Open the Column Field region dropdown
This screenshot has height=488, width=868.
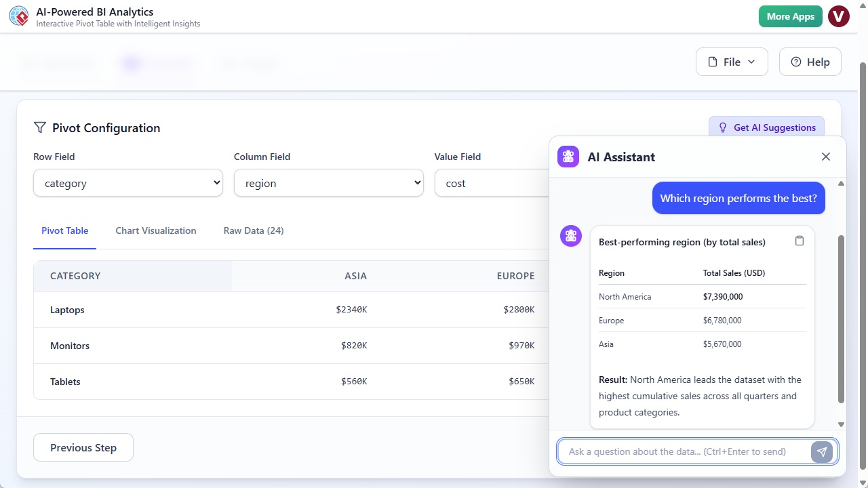point(328,182)
